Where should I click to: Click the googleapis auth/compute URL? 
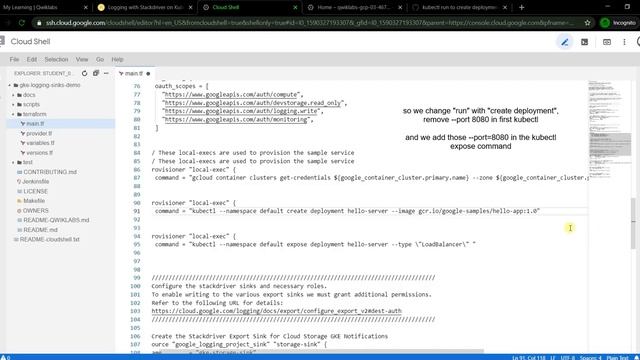231,95
